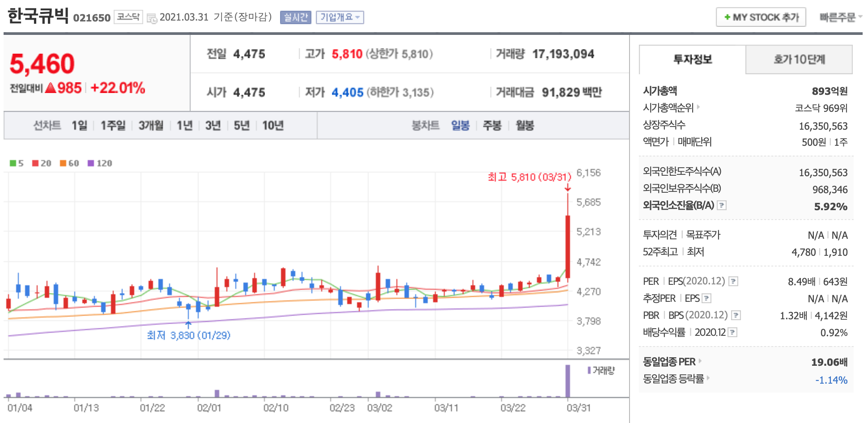The image size is (868, 423).
Task: Click the 최고 5,810 (03/31) chart marker
Action: point(529,177)
